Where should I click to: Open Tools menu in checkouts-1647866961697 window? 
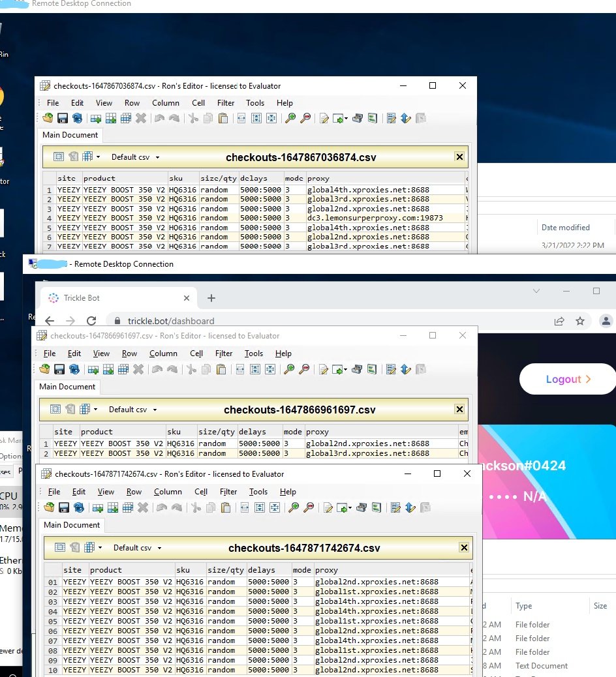(254, 354)
